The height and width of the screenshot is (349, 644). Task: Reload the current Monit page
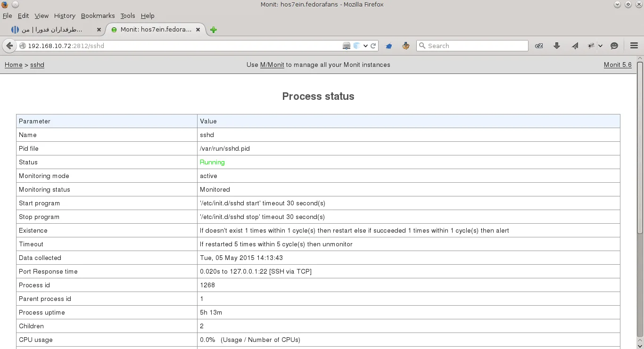click(373, 46)
